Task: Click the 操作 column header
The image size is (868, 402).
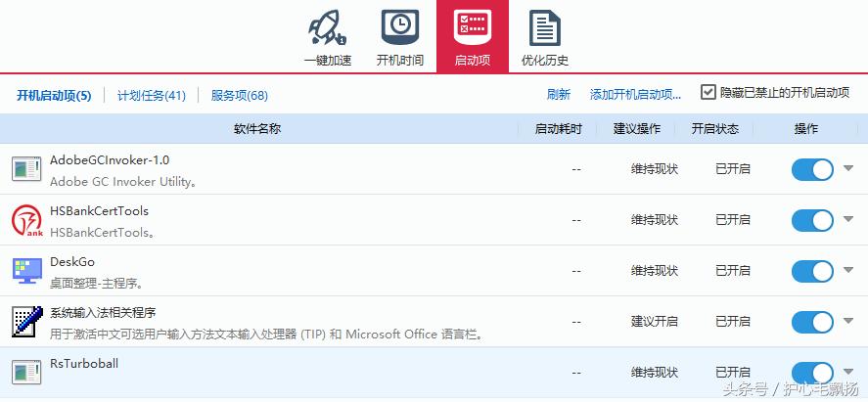Action: click(806, 129)
